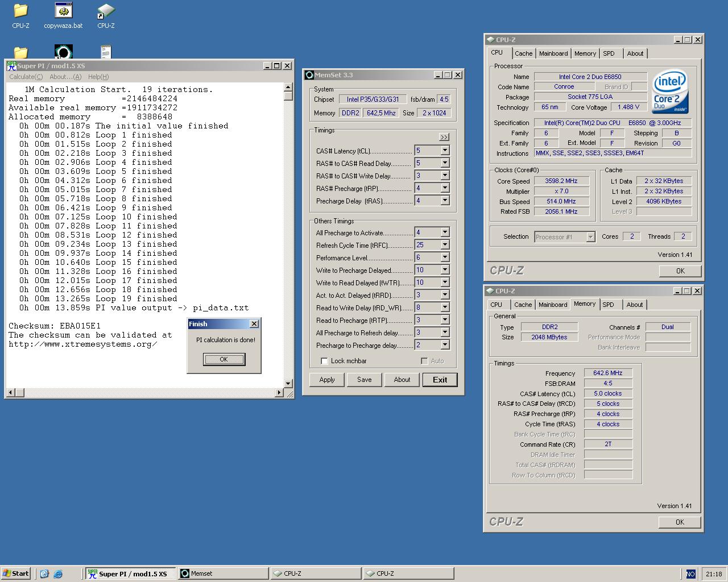Open the Precharge Delay (tRAS) dropdown
This screenshot has width=728, height=582.
445,201
